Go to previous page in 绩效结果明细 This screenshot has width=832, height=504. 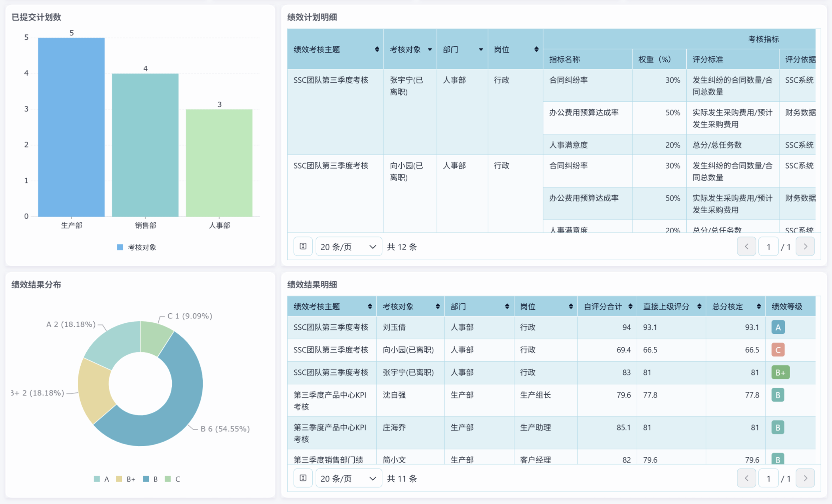[x=747, y=478]
